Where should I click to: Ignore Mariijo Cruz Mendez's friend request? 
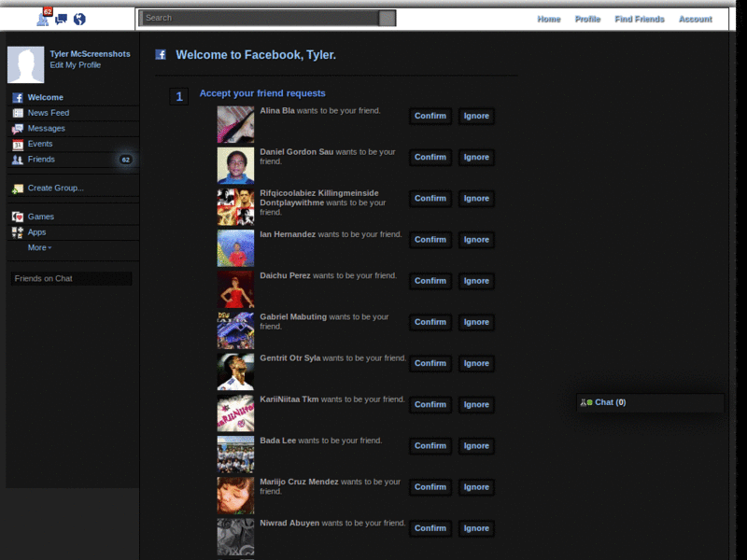click(x=476, y=487)
